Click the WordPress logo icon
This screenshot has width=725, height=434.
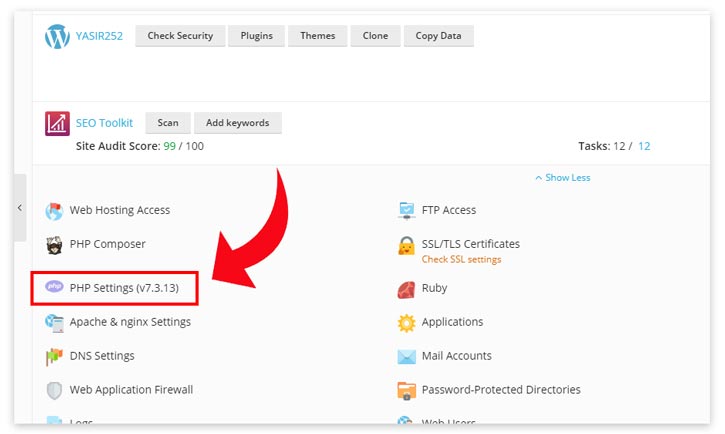coord(57,37)
